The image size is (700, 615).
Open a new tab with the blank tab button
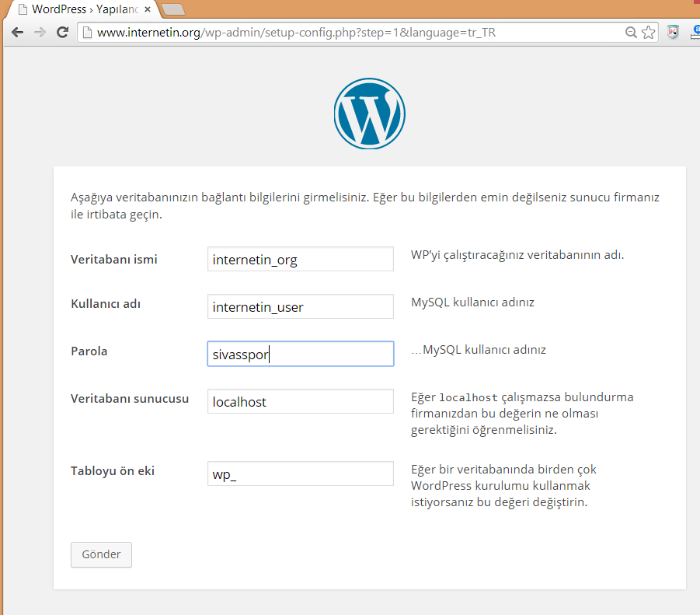[173, 9]
